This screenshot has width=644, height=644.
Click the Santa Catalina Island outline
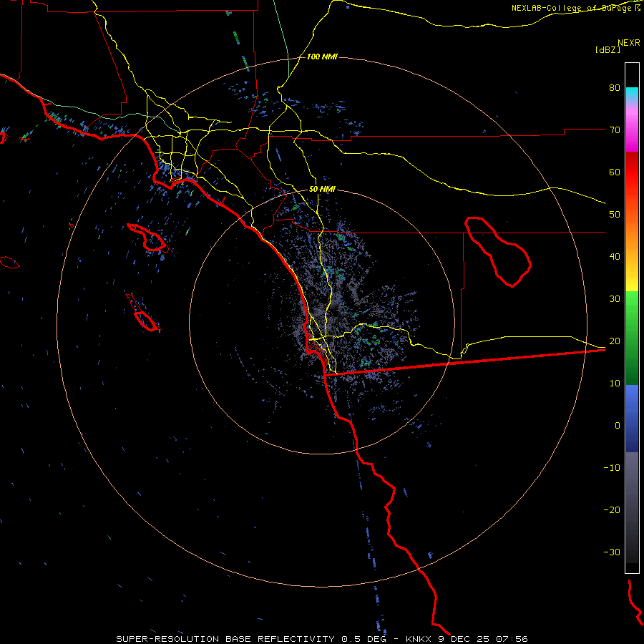[x=148, y=238]
